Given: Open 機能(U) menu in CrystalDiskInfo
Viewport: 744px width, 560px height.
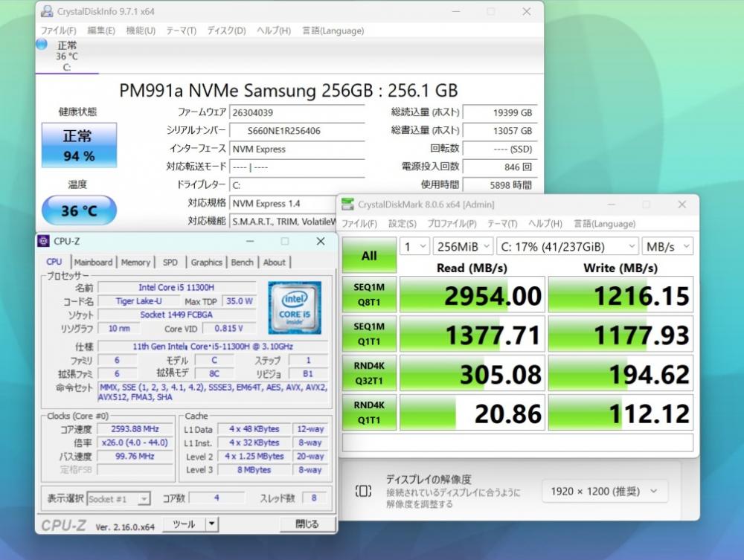Looking at the screenshot, I should pos(141,30).
